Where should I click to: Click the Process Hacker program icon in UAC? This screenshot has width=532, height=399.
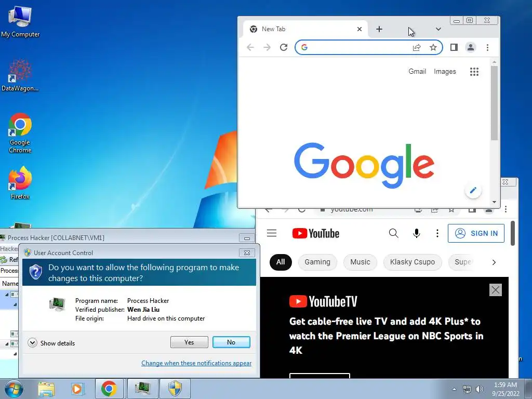click(x=57, y=304)
